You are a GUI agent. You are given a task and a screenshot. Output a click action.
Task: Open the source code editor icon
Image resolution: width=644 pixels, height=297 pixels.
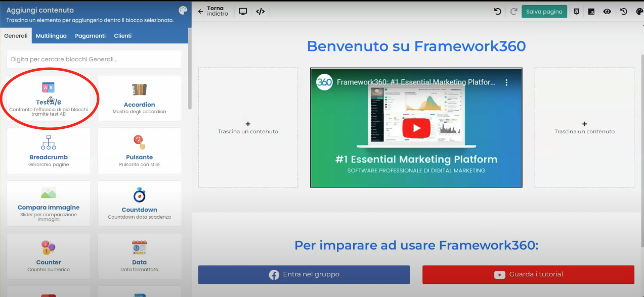(260, 11)
